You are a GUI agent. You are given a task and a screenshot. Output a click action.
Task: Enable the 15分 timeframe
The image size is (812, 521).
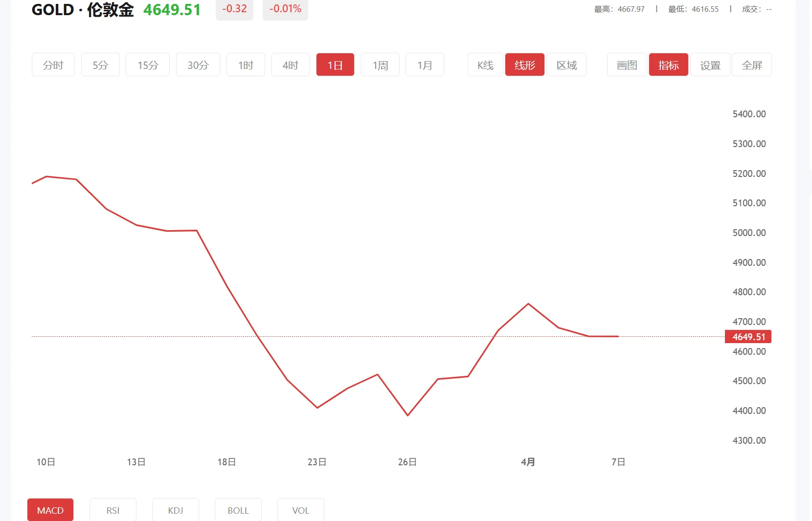point(147,65)
